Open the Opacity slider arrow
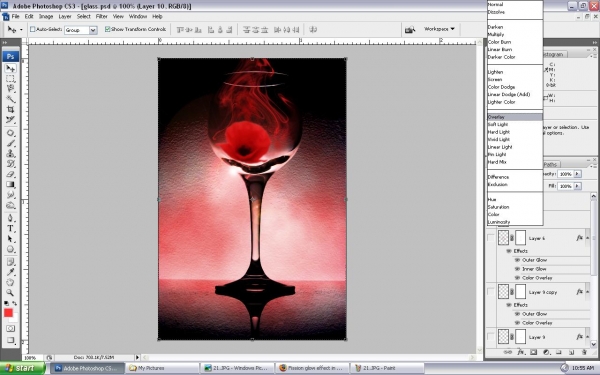This screenshot has width=600, height=375. pos(577,174)
